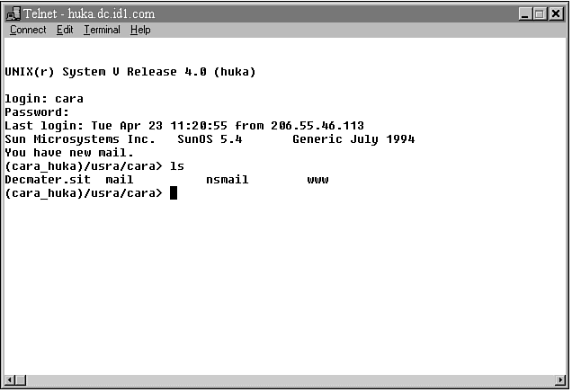The height and width of the screenshot is (392, 572).
Task: Click the Telnet application icon in title bar
Action: point(13,14)
